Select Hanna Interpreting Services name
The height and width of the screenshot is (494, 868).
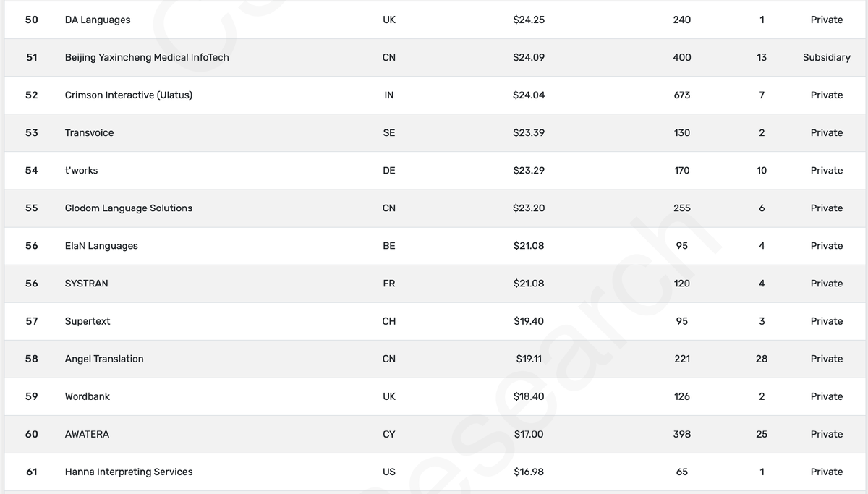click(x=129, y=472)
